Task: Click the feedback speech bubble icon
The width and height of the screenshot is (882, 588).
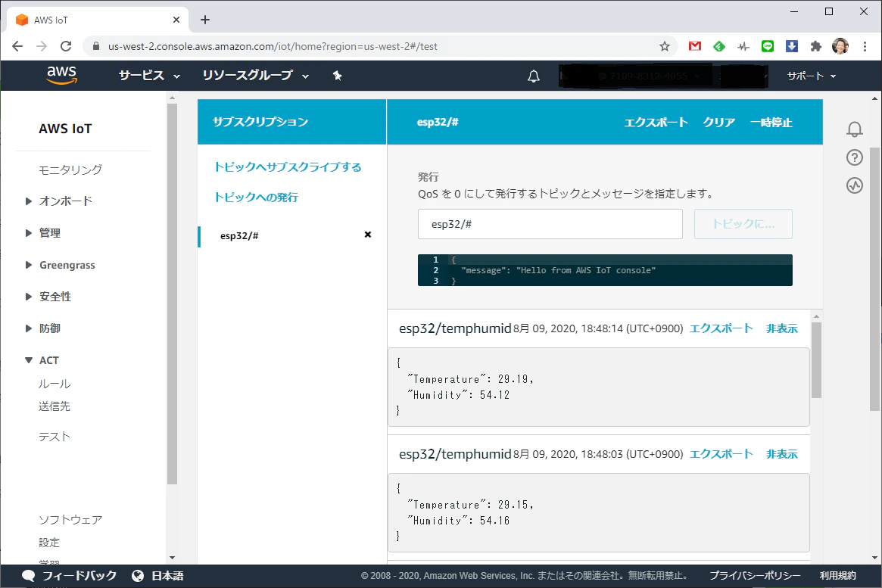Action: point(28,576)
